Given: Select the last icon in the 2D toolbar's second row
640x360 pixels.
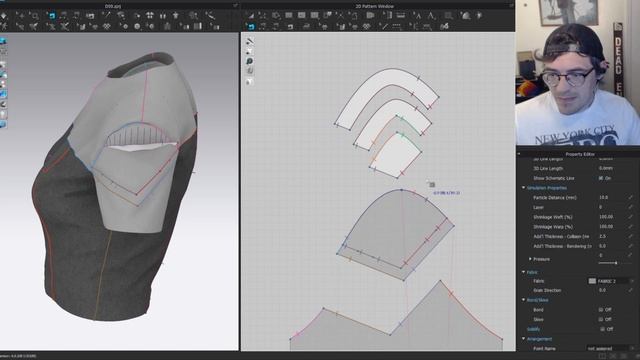Looking at the screenshot, I should (x=444, y=27).
